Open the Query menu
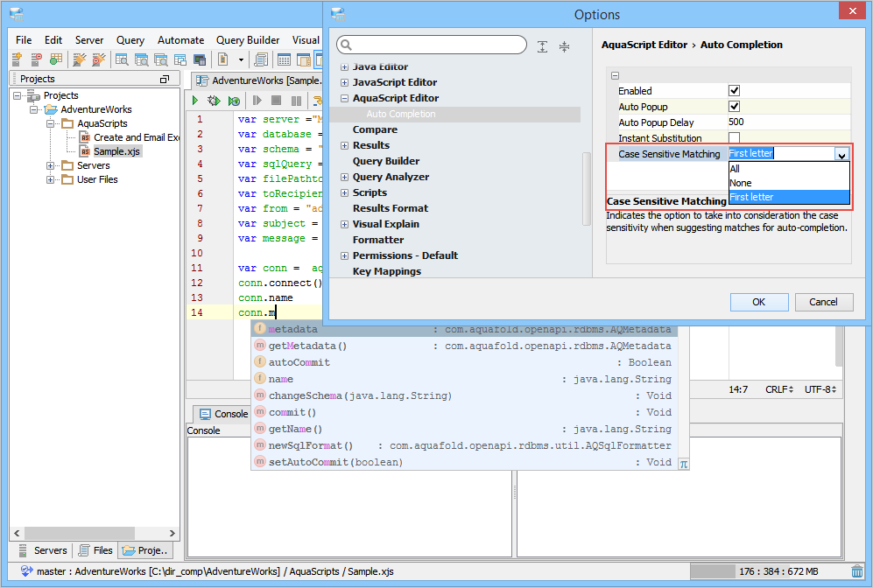Image resolution: width=873 pixels, height=588 pixels. 130,40
